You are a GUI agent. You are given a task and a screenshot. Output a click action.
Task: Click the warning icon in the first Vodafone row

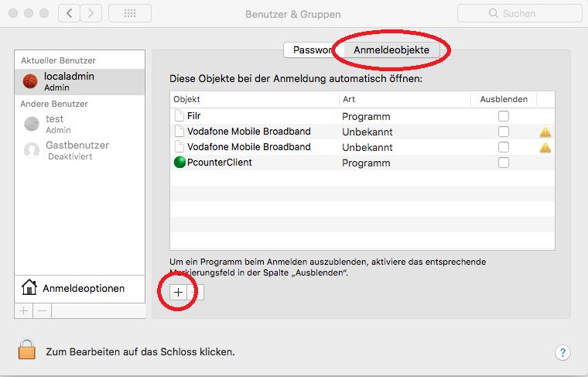click(x=545, y=132)
